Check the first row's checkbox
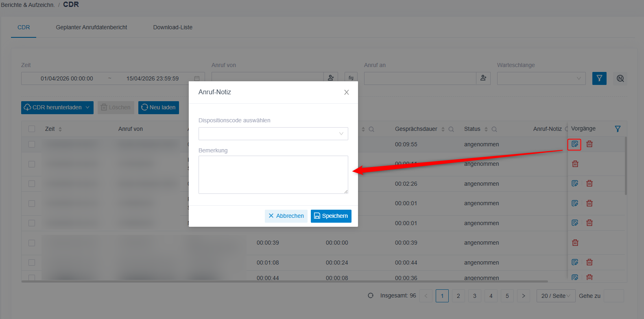Screen dimensions: 644x319 click(32, 144)
